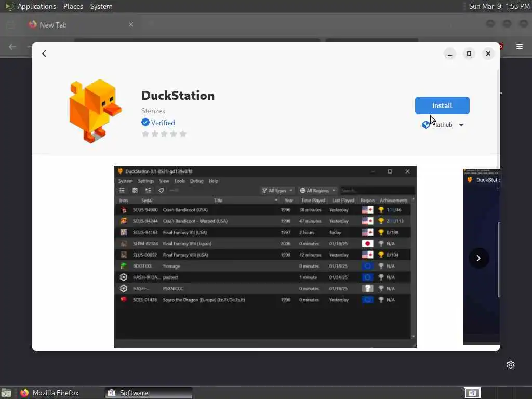Click the date and time clock

[499, 6]
